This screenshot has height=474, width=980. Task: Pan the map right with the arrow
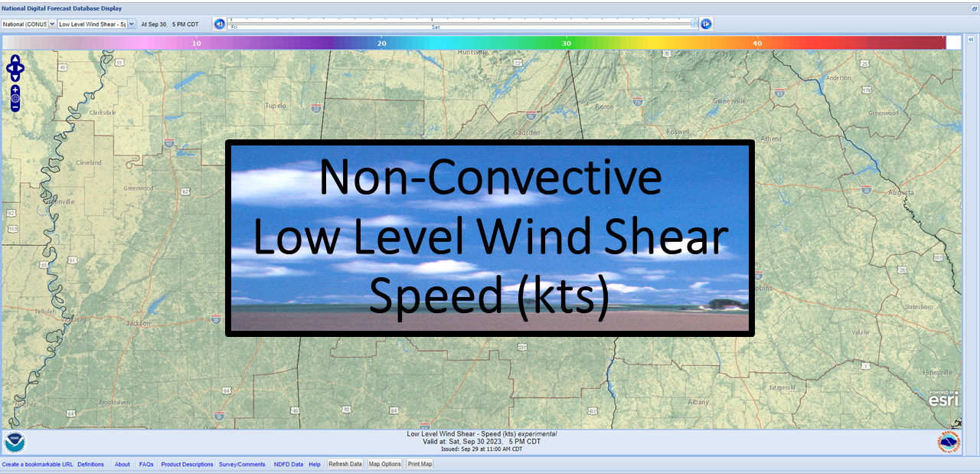pyautogui.click(x=21, y=68)
